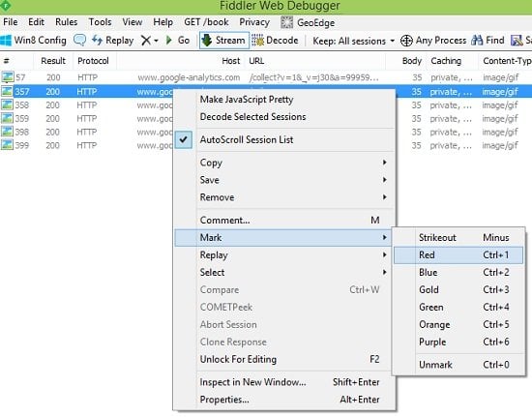The image size is (532, 417).
Task: Click the image icon of session 358
Action: [7, 104]
